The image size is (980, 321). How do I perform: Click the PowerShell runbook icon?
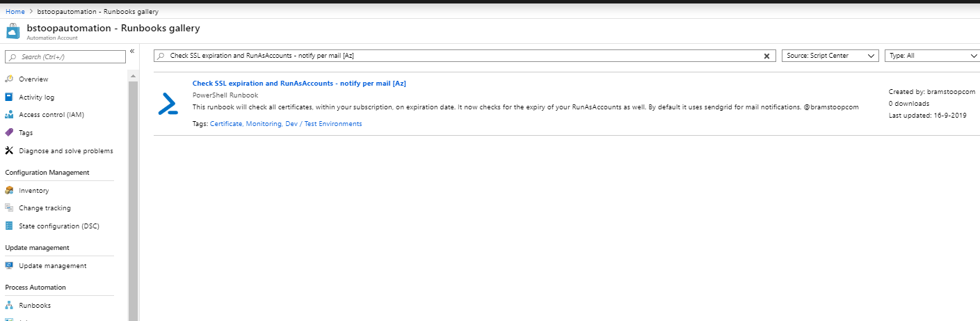[168, 104]
